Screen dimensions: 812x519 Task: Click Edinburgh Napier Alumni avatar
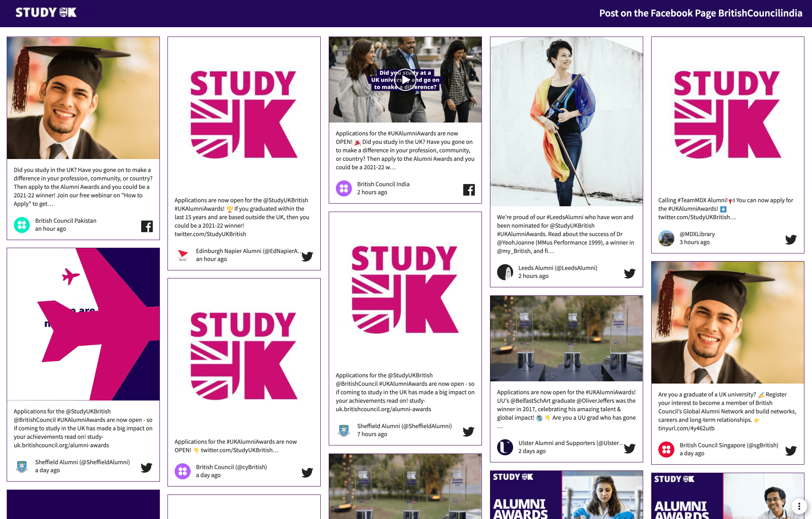(x=183, y=255)
